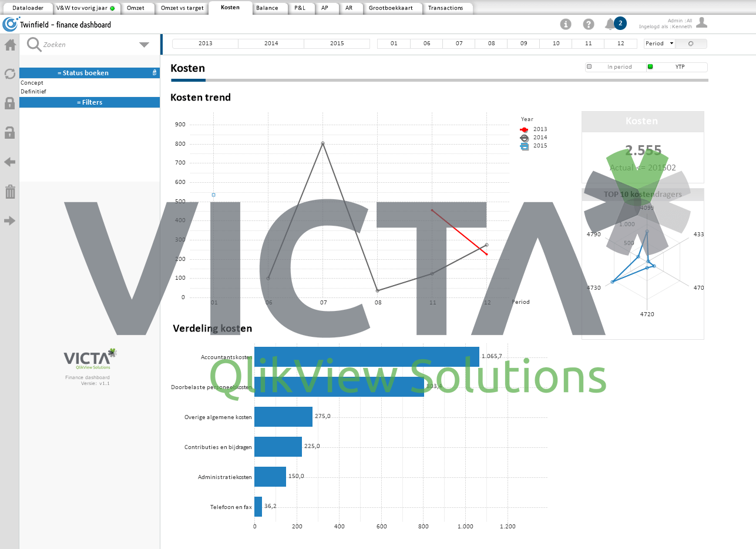Switch to the Dataloader tab
The width and height of the screenshot is (756, 549).
click(x=28, y=8)
